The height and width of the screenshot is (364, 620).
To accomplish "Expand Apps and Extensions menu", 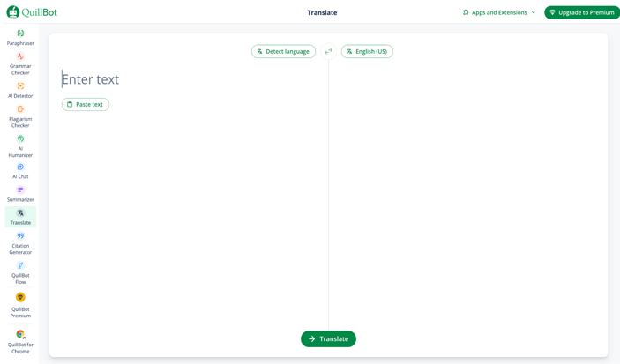I will 499,12.
